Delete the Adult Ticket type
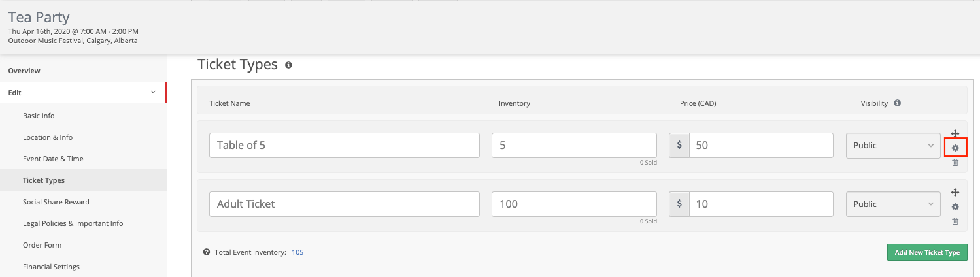This screenshot has height=277, width=980. tap(955, 221)
